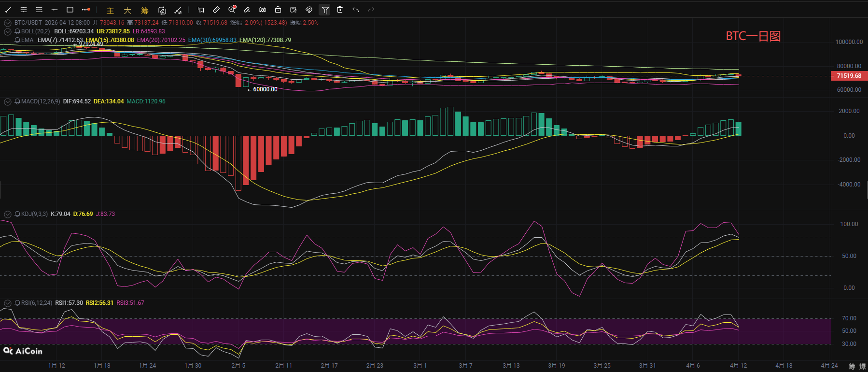Click the MACD(12,26,9) indicator label
This screenshot has height=372, width=868.
pos(41,101)
